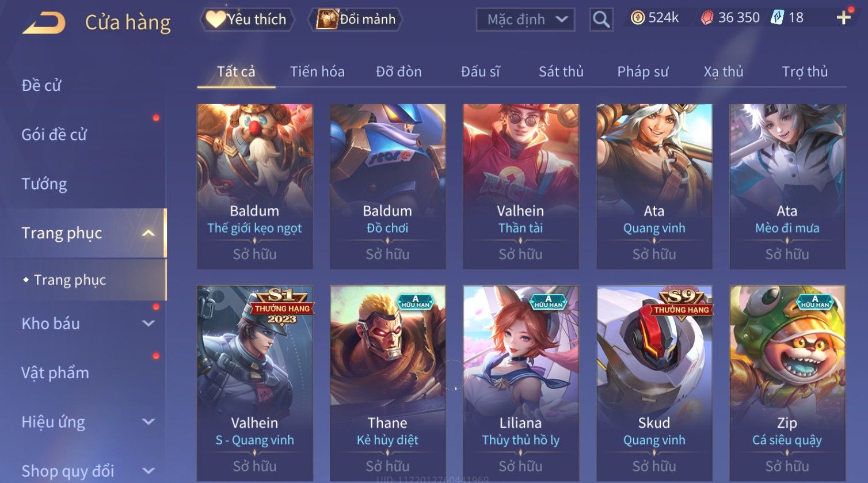
Task: Switch to the Tiến hóa tab
Action: (x=317, y=72)
